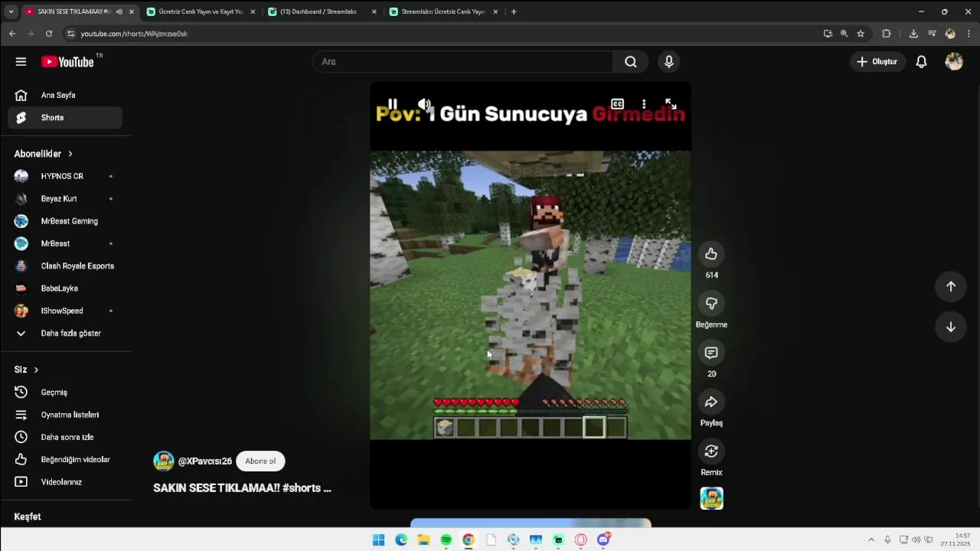Open the Beyaz Kurt channel
The height and width of the screenshot is (551, 980).
65,199
